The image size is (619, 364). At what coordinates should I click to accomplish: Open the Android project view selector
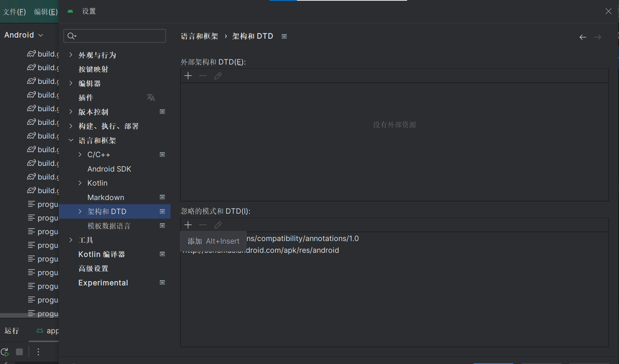[23, 35]
